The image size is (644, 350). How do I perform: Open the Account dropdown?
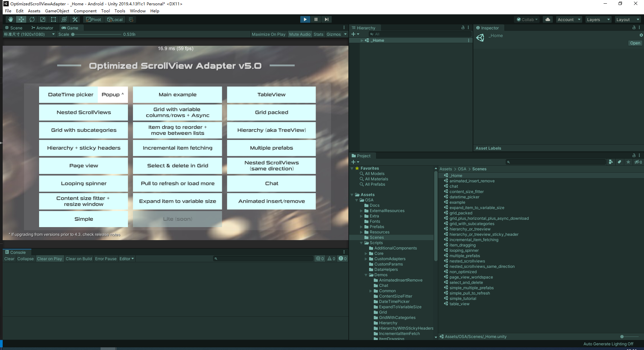tap(569, 19)
